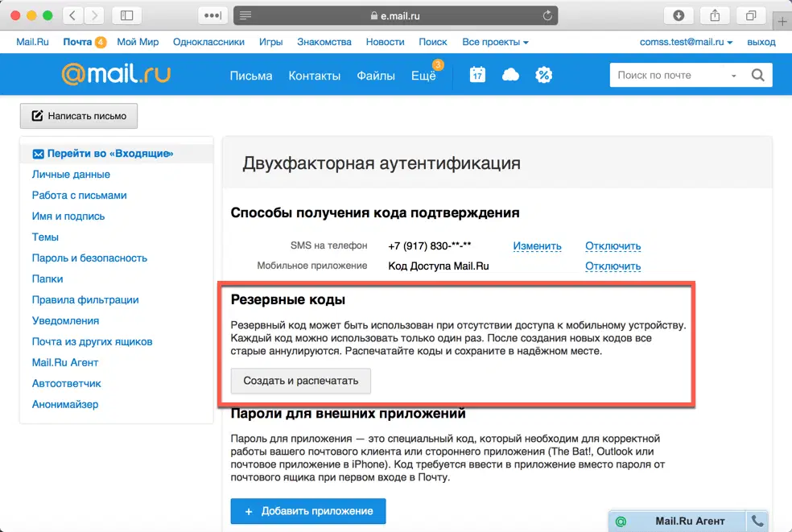Open Правила фильтрации settings
The image size is (792, 532).
pos(85,300)
